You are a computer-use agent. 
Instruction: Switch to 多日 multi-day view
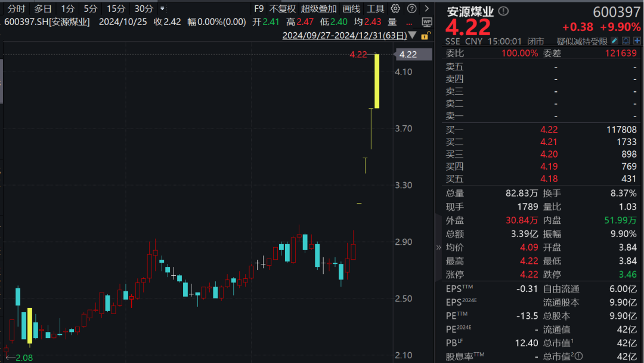(x=43, y=8)
